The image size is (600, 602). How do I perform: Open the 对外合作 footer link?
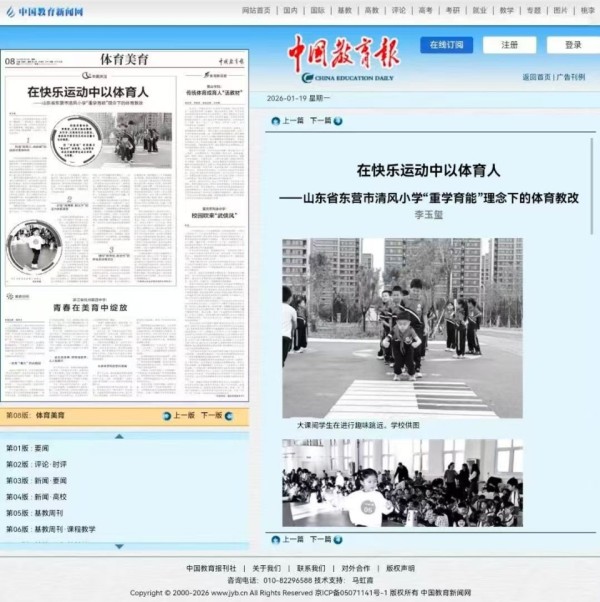(x=356, y=568)
